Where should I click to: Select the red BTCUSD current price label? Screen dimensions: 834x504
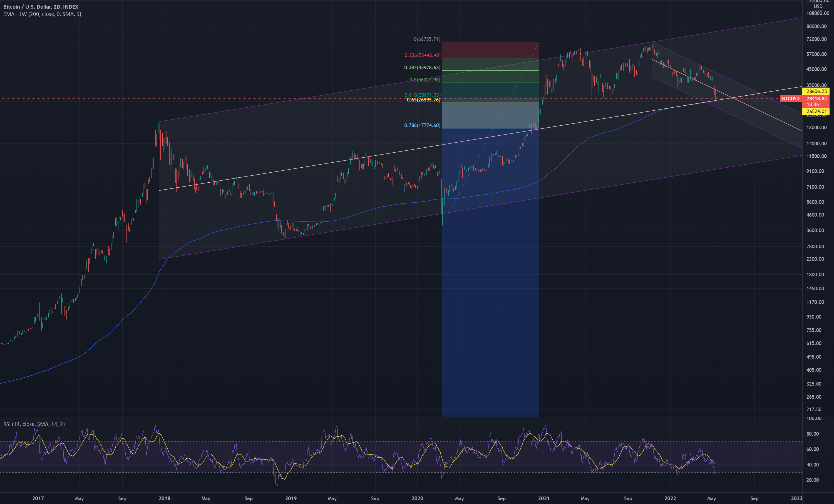(x=791, y=98)
